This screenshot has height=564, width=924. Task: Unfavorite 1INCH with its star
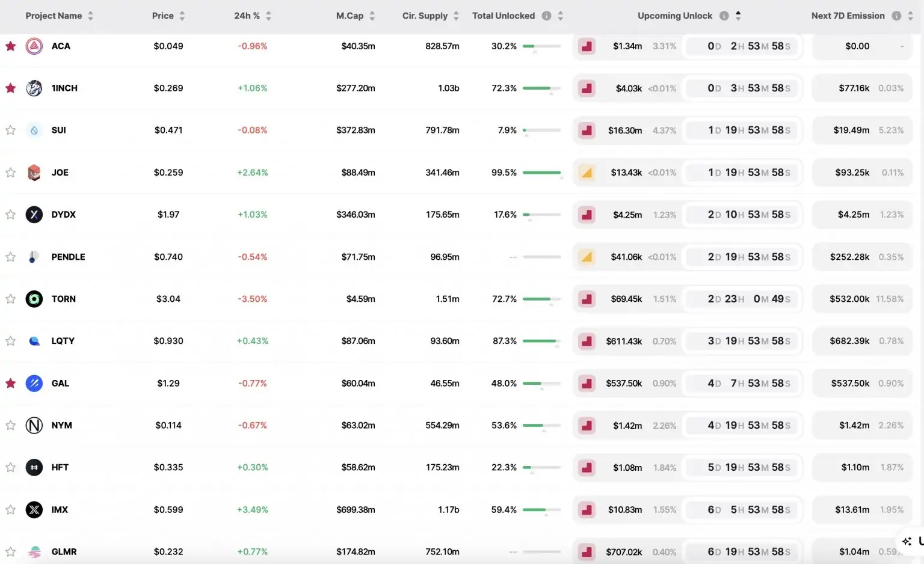click(10, 88)
